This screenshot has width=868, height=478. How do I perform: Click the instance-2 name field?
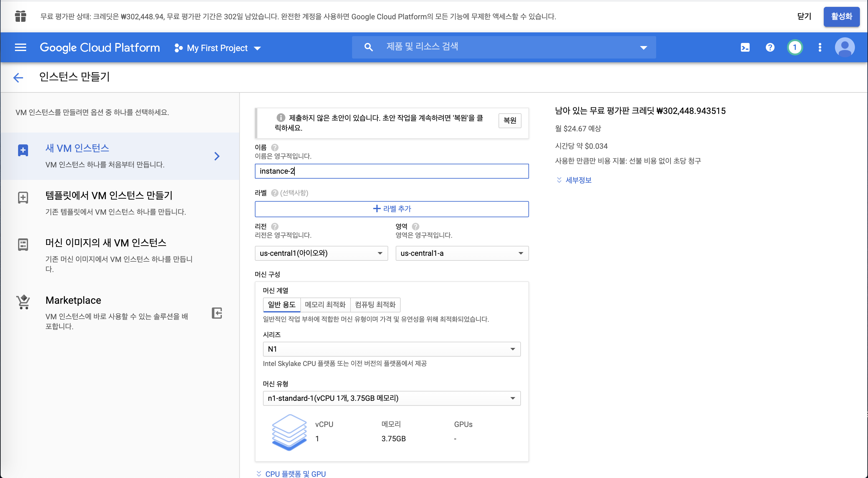tap(392, 171)
